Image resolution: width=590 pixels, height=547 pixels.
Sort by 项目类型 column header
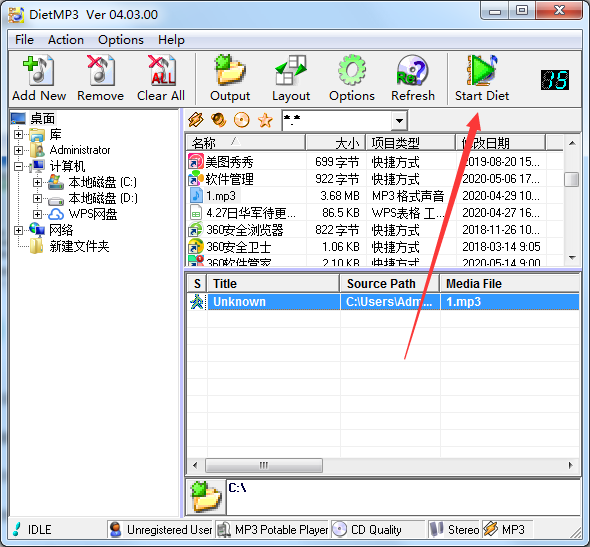(411, 143)
